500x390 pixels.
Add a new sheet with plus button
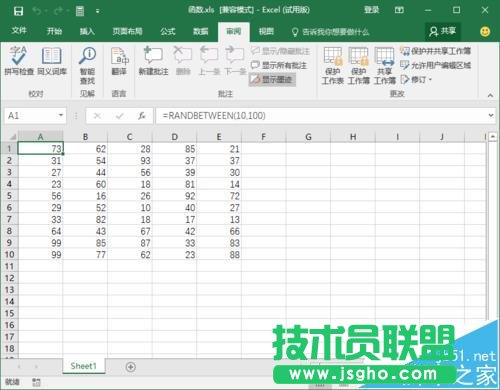pyautogui.click(x=130, y=367)
